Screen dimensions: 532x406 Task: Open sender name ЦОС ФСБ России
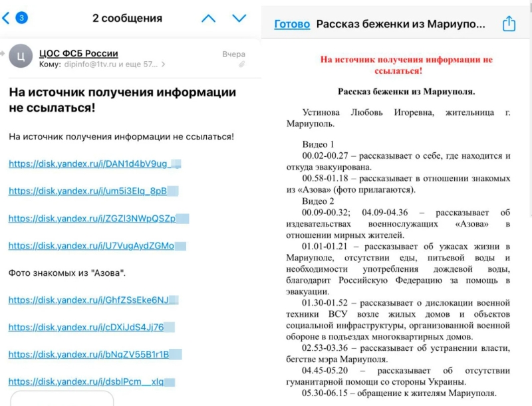pos(78,53)
